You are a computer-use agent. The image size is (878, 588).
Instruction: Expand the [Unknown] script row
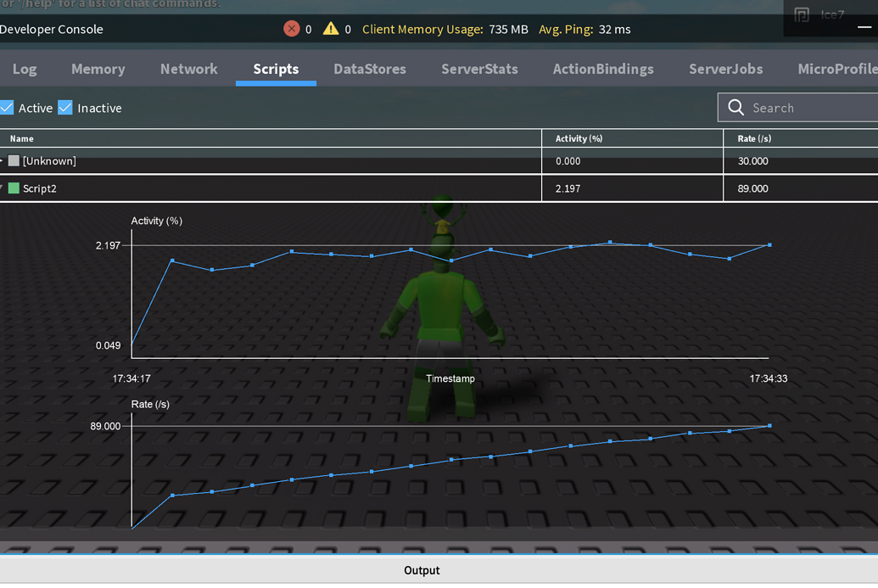pyautogui.click(x=2, y=160)
